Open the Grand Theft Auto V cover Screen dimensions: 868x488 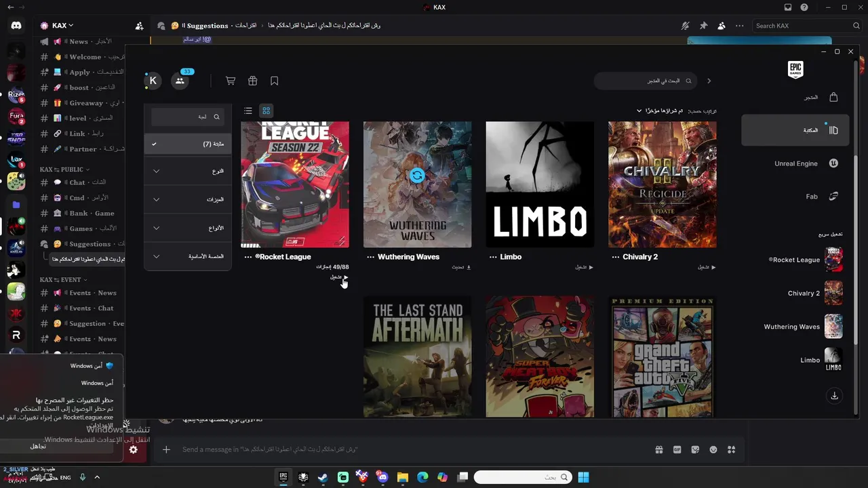663,357
